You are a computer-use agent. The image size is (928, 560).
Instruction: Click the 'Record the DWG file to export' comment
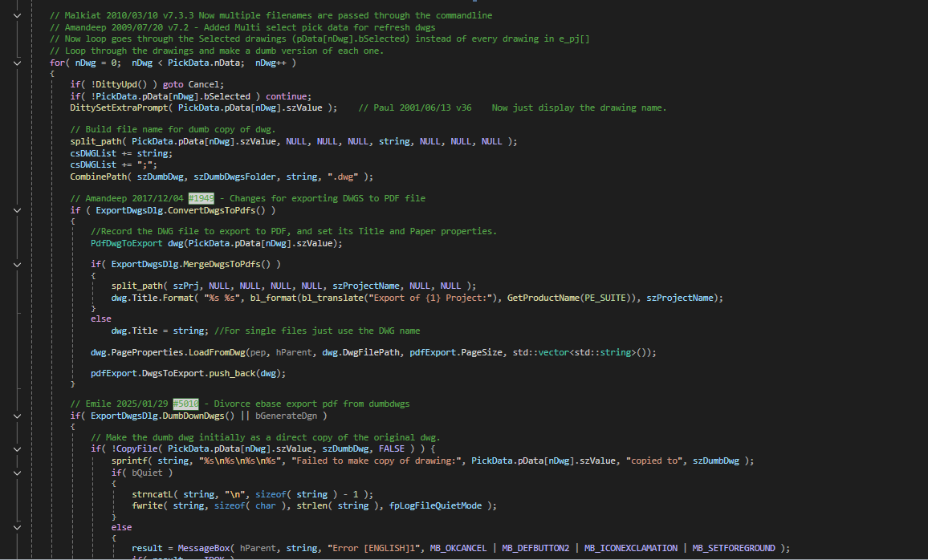pos(294,232)
